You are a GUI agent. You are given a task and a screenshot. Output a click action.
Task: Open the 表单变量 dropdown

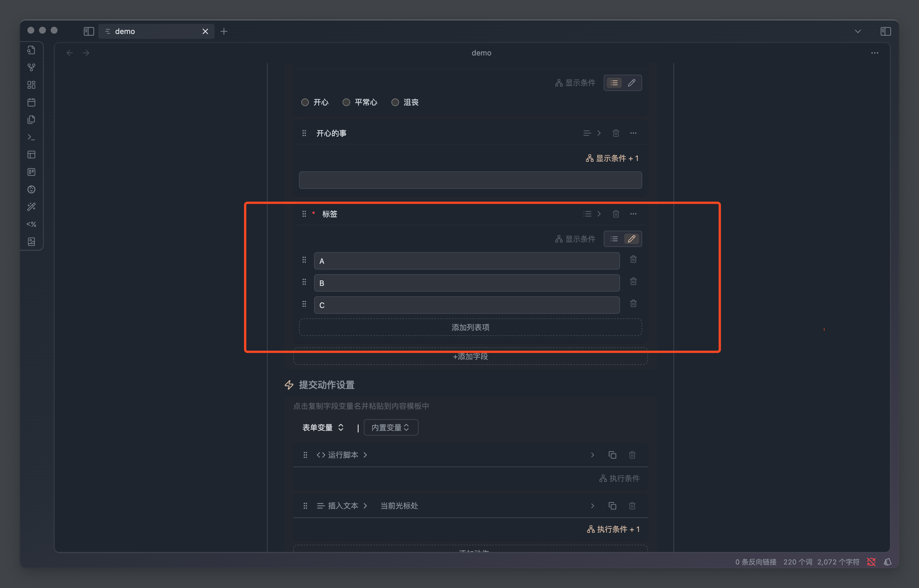tap(323, 427)
